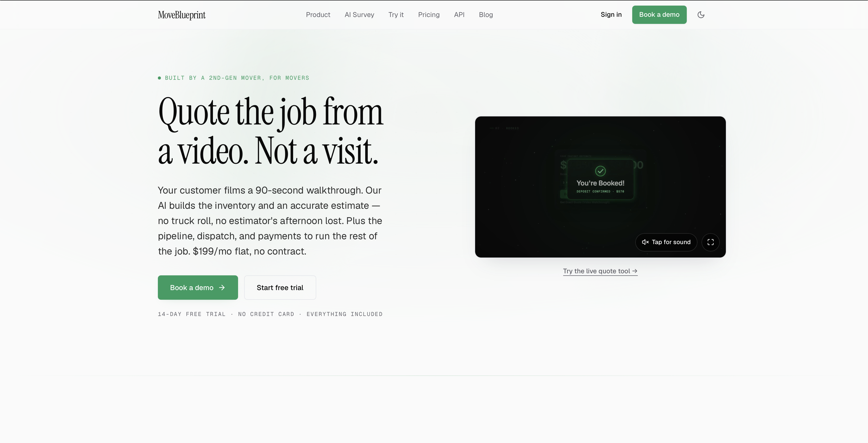Follow the Try the live quote tool link
Image resolution: width=868 pixels, height=443 pixels.
[600, 271]
